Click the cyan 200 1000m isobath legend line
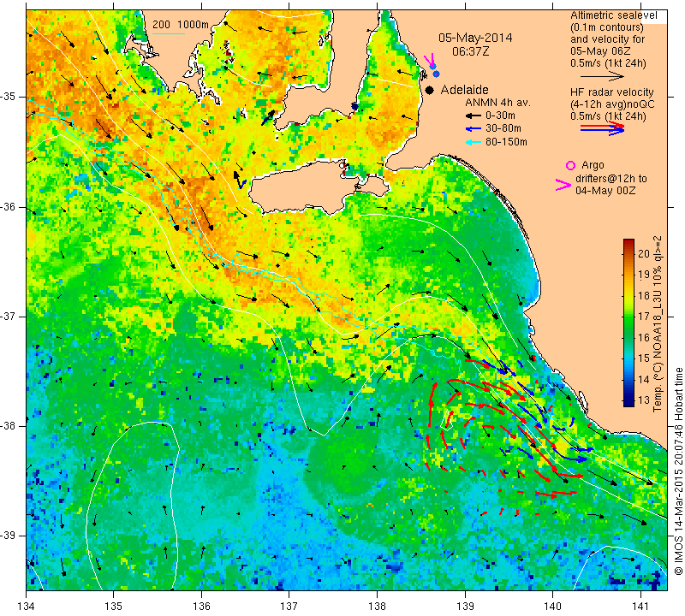Screen dimensions: 685x616 click(168, 33)
